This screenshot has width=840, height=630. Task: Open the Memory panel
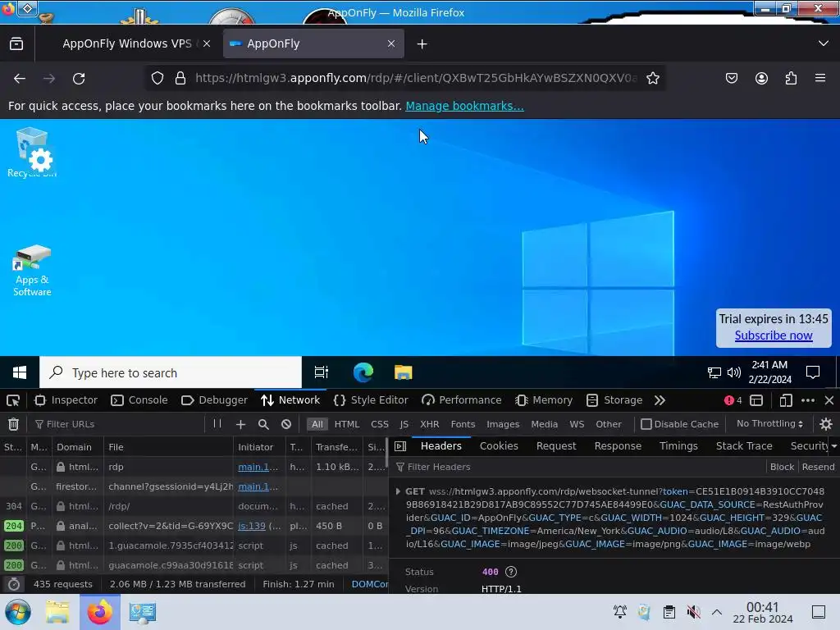pos(544,400)
